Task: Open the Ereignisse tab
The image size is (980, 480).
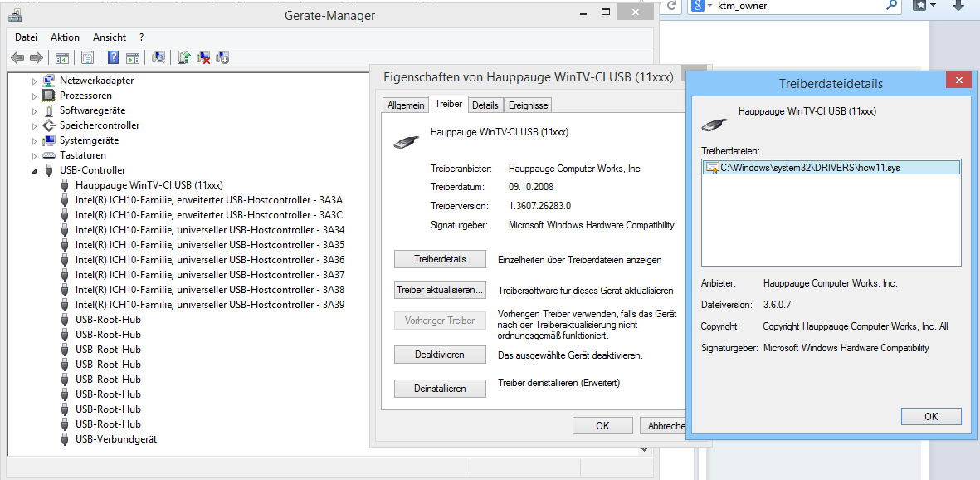Action: tap(528, 105)
